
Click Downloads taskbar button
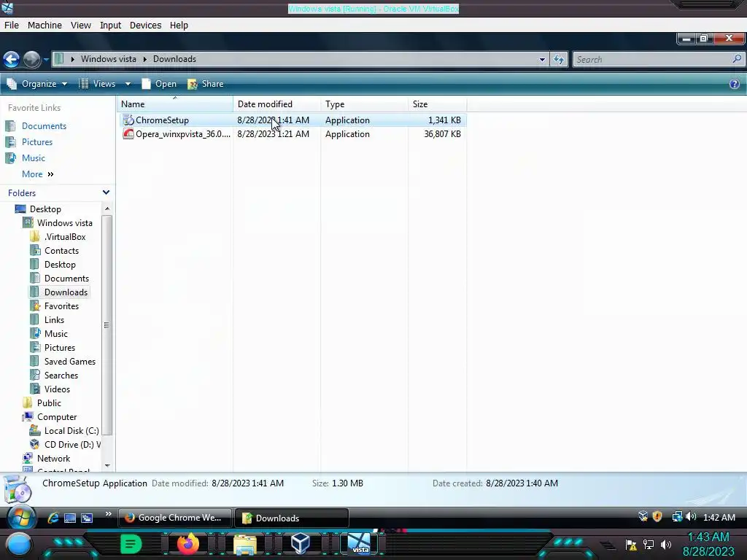pyautogui.click(x=292, y=518)
